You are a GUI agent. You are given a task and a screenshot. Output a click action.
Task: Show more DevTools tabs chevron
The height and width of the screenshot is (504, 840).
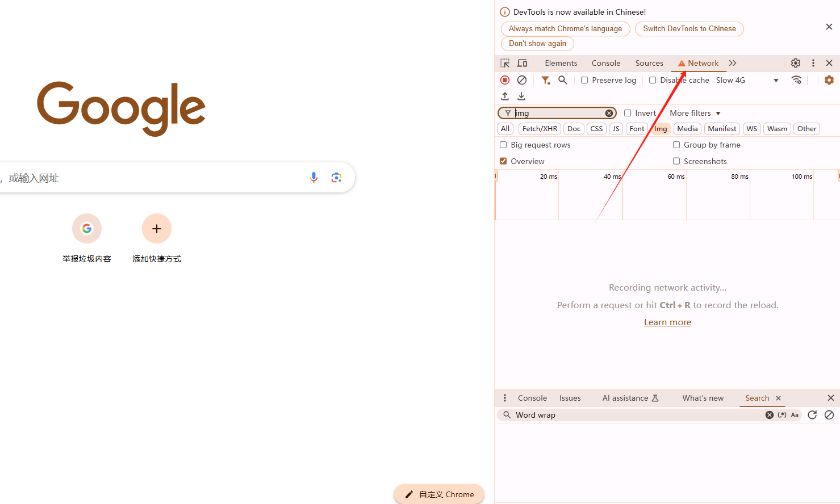tap(733, 63)
